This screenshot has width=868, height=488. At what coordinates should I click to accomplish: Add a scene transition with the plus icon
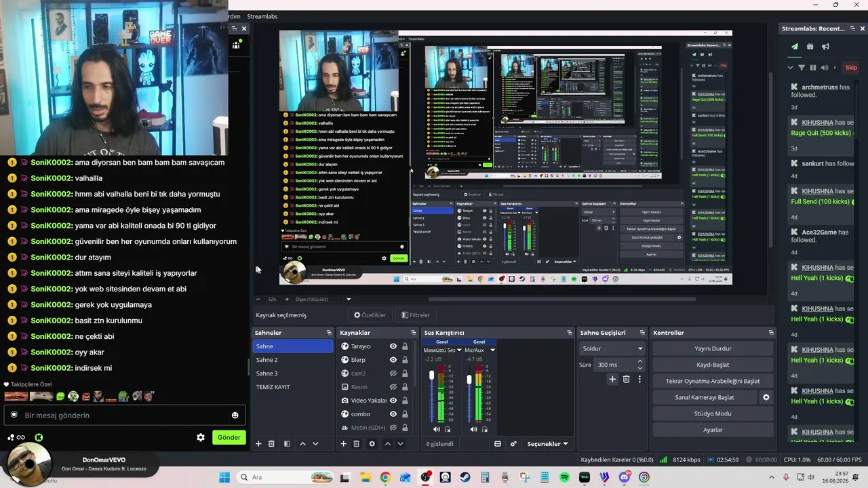click(612, 380)
